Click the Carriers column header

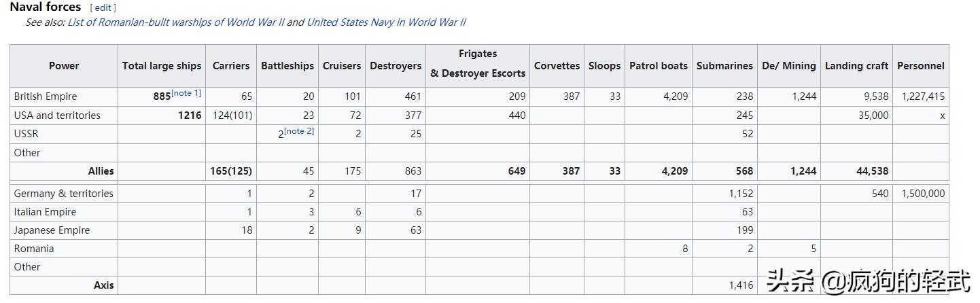tap(231, 66)
